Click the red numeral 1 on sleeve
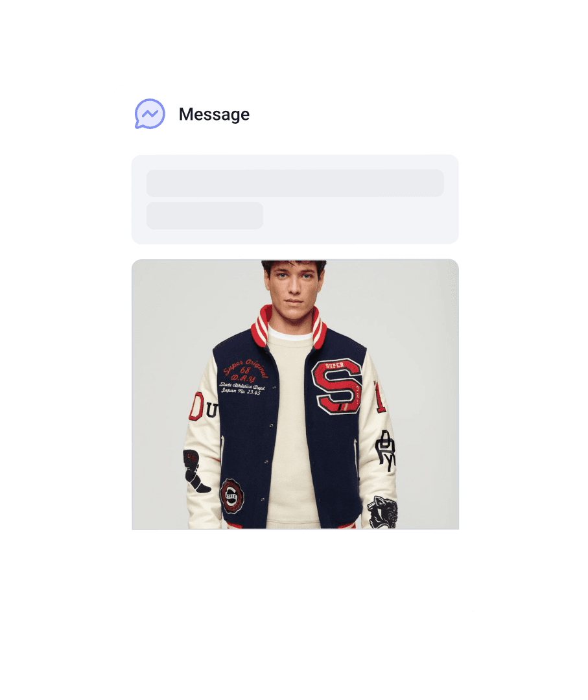Image resolution: width=588 pixels, height=700 pixels. [x=379, y=397]
